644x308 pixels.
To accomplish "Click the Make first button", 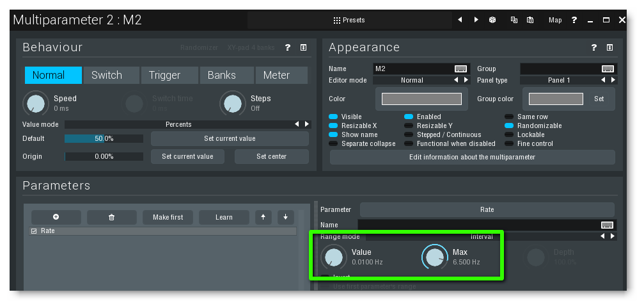I will (x=168, y=217).
